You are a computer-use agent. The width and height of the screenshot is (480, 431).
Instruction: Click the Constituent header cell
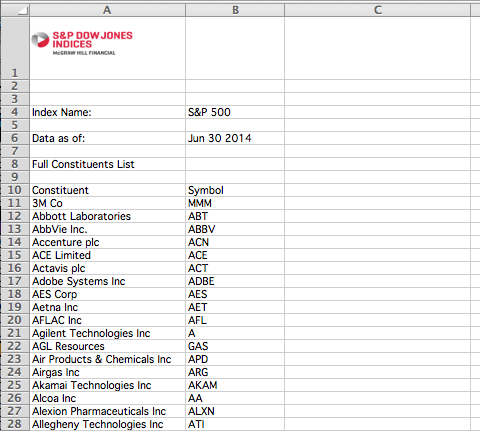pyautogui.click(x=107, y=190)
